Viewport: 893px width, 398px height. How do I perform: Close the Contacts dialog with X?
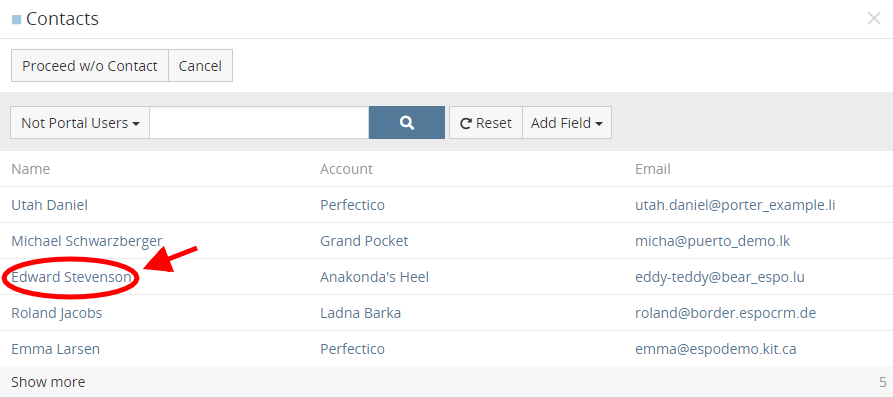click(874, 19)
